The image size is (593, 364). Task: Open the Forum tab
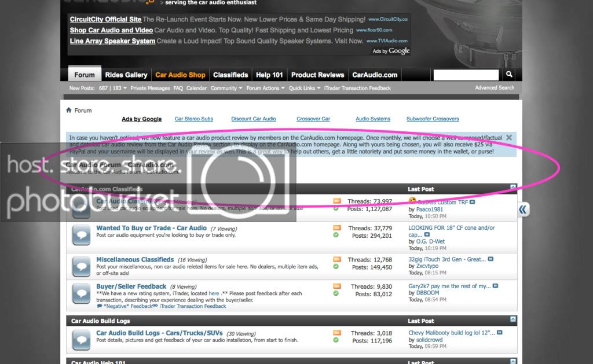85,75
